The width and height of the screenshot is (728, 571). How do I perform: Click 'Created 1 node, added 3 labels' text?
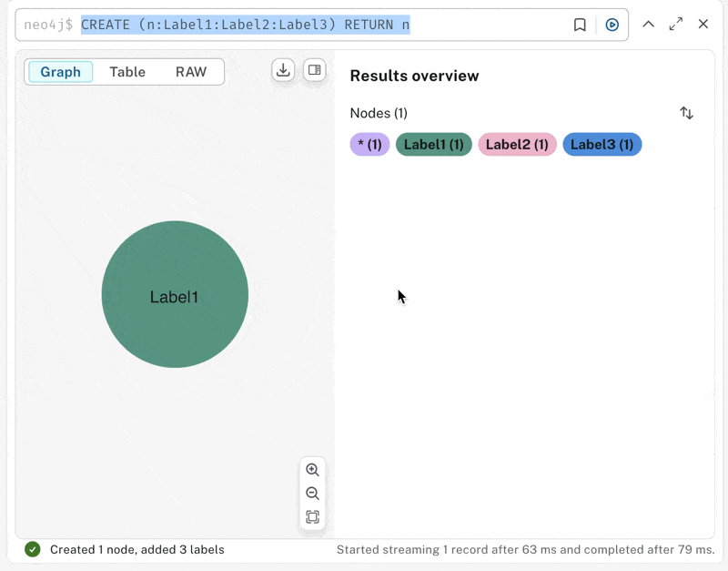point(137,550)
